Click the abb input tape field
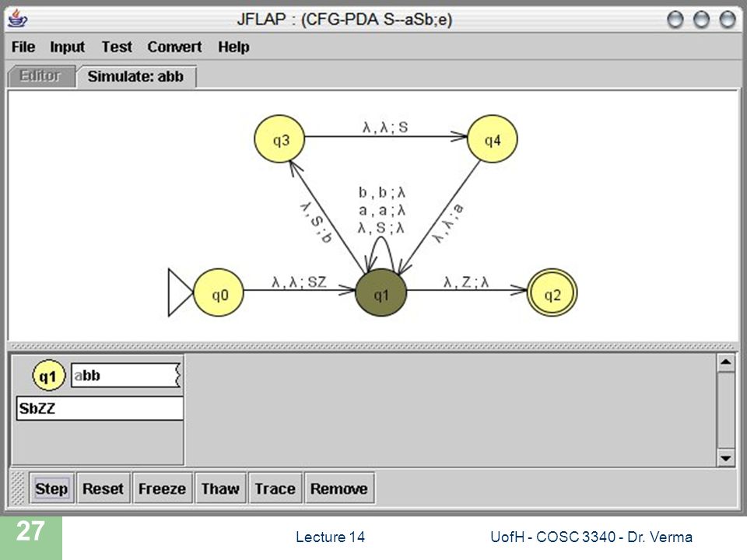The height and width of the screenshot is (560, 747). tap(126, 376)
